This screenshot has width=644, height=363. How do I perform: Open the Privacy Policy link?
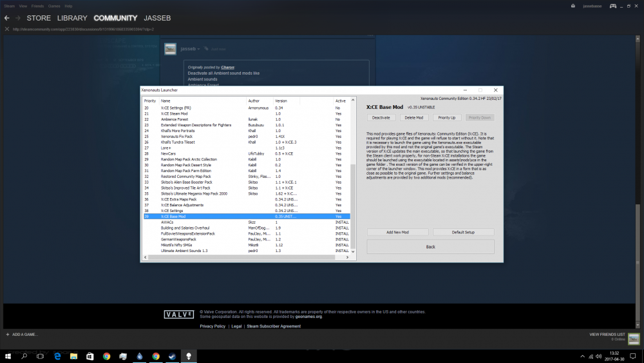pos(213,326)
